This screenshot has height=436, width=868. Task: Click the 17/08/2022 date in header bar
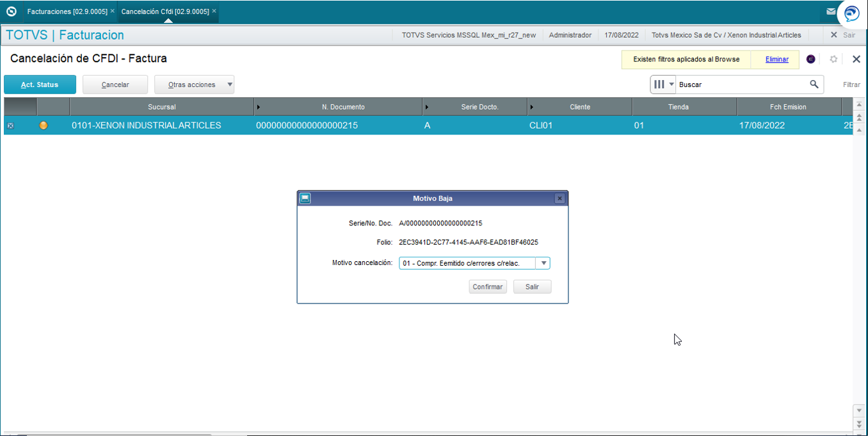pyautogui.click(x=621, y=35)
